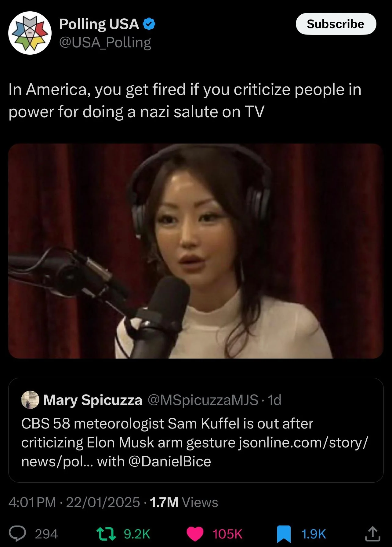Image resolution: width=392 pixels, height=547 pixels.
Task: Open the Polling USA display name
Action: pyautogui.click(x=99, y=24)
